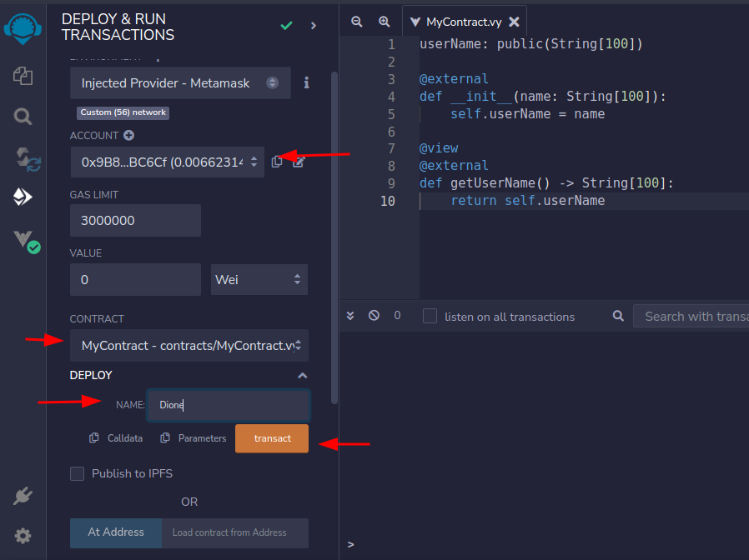Collapse the Deploy section chevron
This screenshot has width=749, height=560.
302,376
